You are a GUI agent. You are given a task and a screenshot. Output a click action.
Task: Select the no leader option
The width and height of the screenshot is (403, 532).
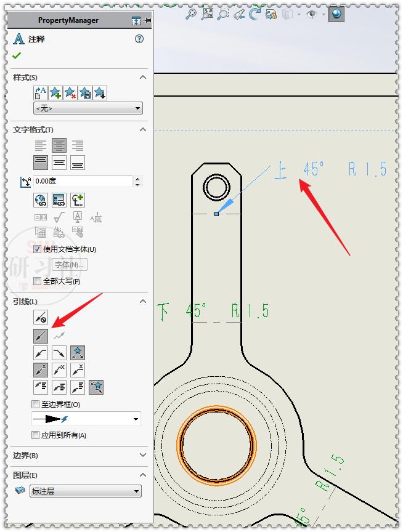41,318
